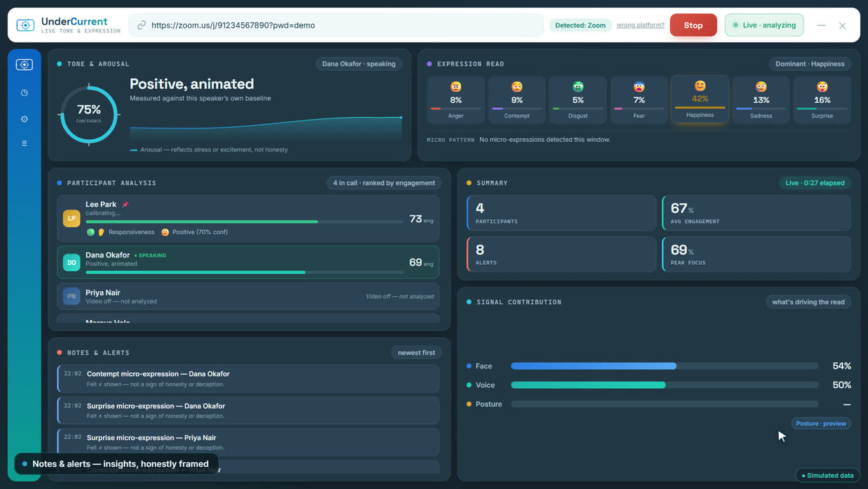Screen dimensions: 868x489
Task: Click Dana Okafor's engagement progress bar
Action: pyautogui.click(x=244, y=272)
